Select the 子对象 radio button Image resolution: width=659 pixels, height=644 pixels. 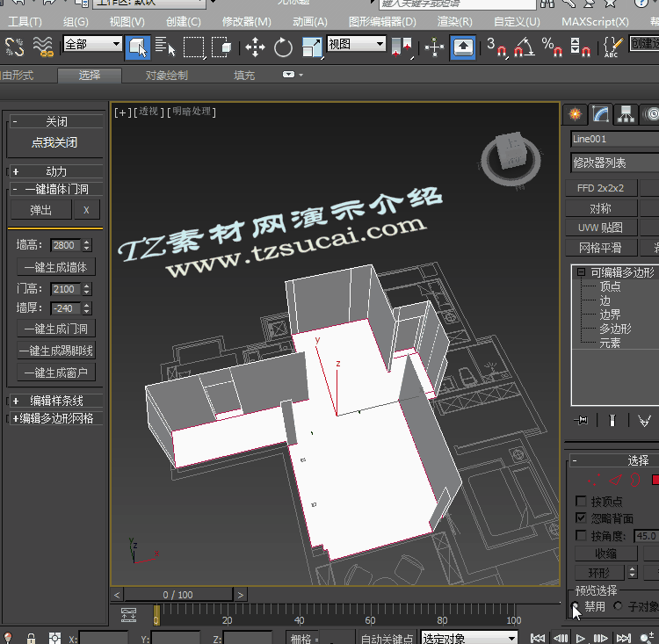[x=619, y=606]
